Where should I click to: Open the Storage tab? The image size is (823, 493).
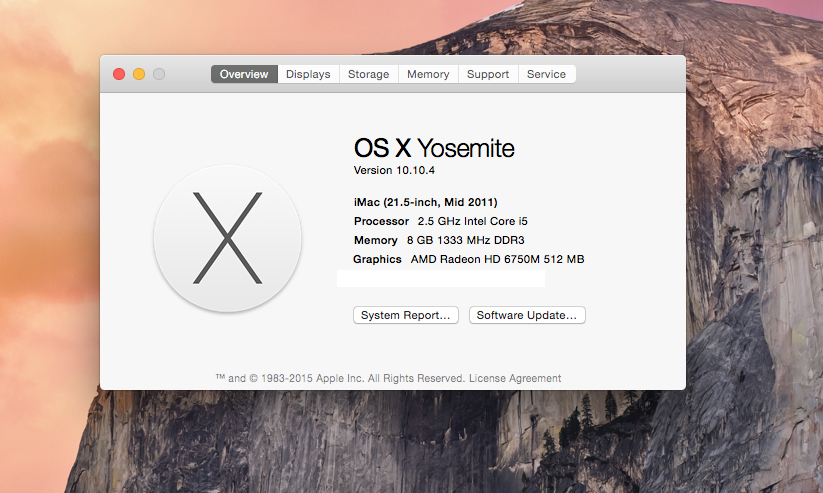click(x=368, y=74)
